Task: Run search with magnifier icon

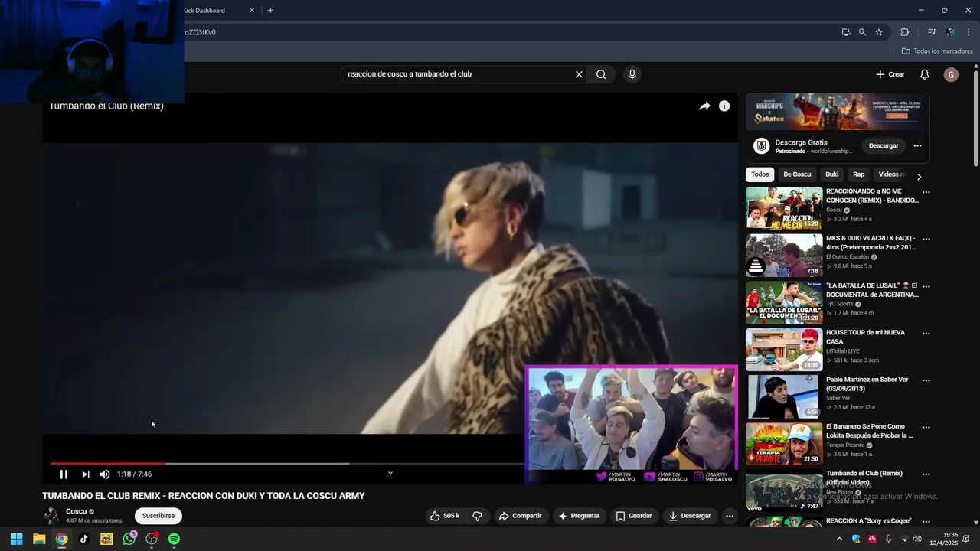Action: click(x=601, y=74)
